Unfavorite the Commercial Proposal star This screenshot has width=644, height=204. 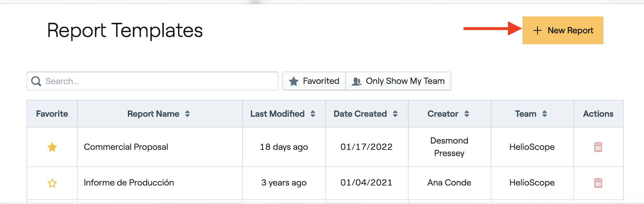pos(52,147)
